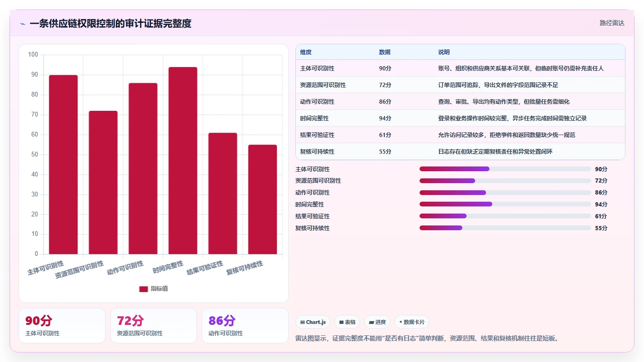
Task: Click the 说明 column header
Action: (x=444, y=52)
